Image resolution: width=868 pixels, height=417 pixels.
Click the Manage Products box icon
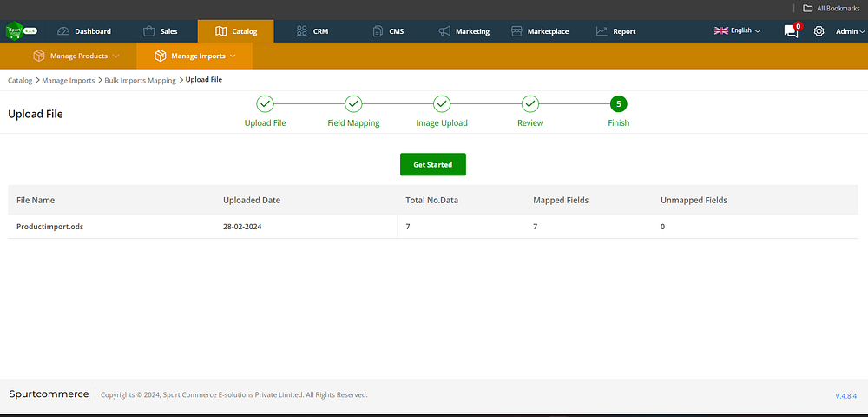pos(39,56)
